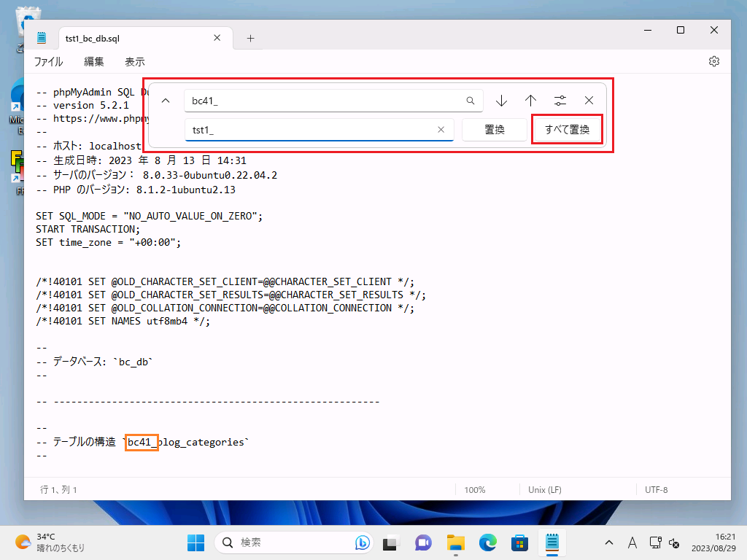Open the 表示 menu
Viewport: 747px width, 560px height.
point(135,62)
